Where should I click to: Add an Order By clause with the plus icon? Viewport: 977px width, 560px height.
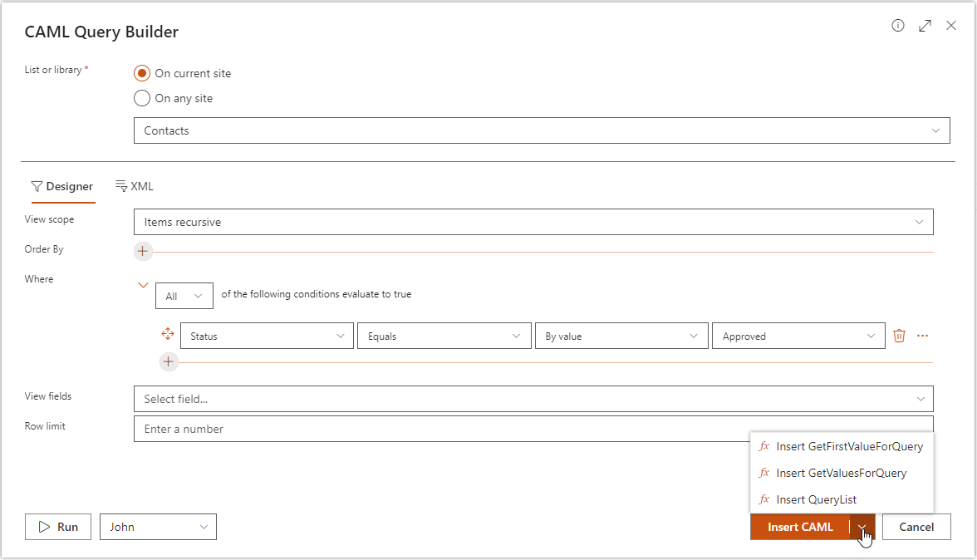(142, 251)
